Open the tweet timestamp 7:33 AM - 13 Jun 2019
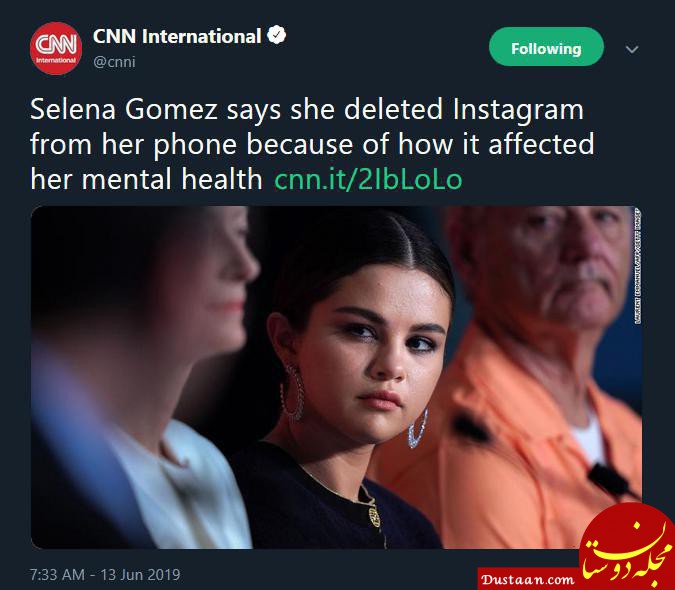This screenshot has width=675, height=590. pos(105,575)
